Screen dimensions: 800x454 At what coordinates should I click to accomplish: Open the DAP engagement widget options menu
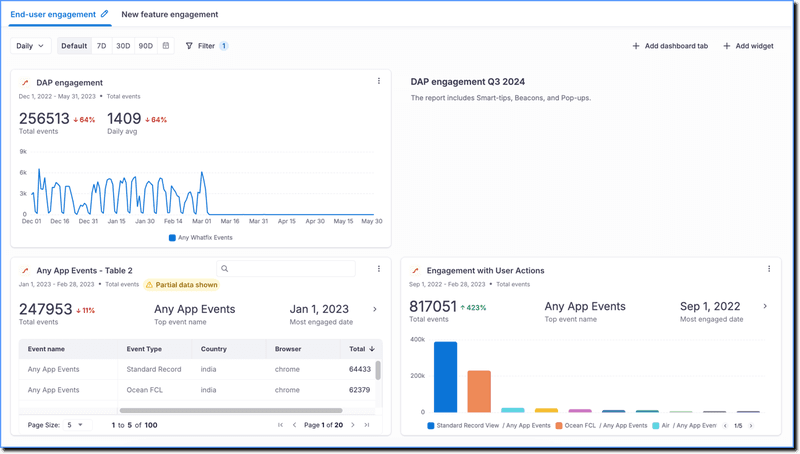coord(378,82)
